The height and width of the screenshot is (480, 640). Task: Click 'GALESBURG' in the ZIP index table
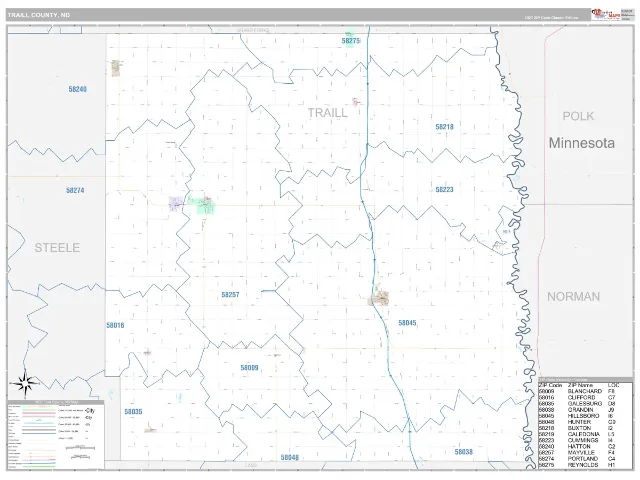click(585, 404)
